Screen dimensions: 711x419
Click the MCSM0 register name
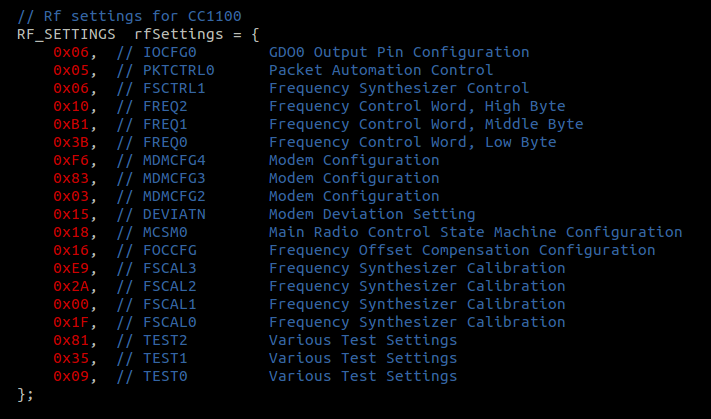(x=165, y=232)
